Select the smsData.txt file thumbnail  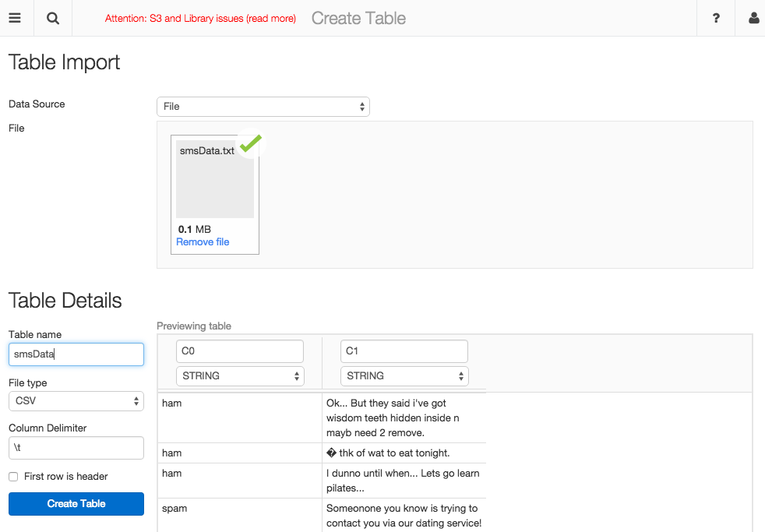[x=214, y=179]
